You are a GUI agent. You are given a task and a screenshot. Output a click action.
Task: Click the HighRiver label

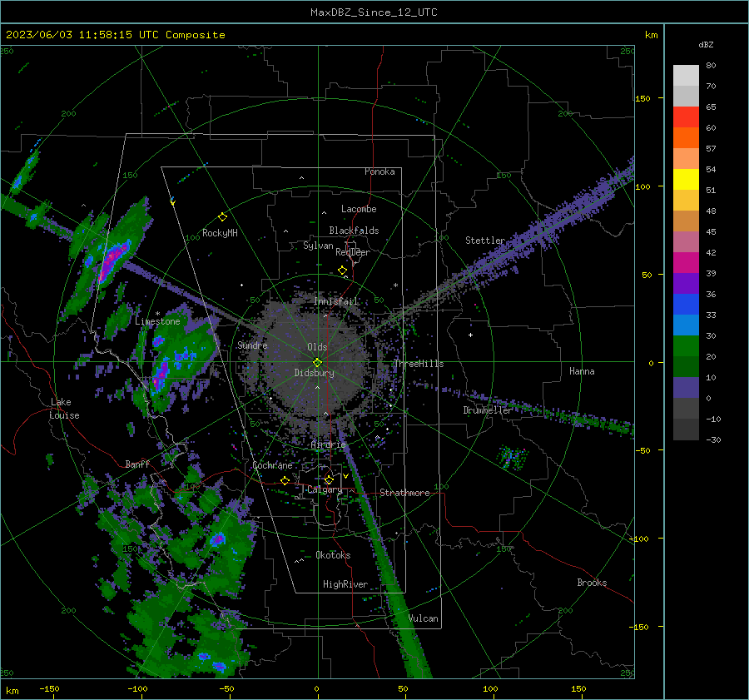(x=345, y=584)
